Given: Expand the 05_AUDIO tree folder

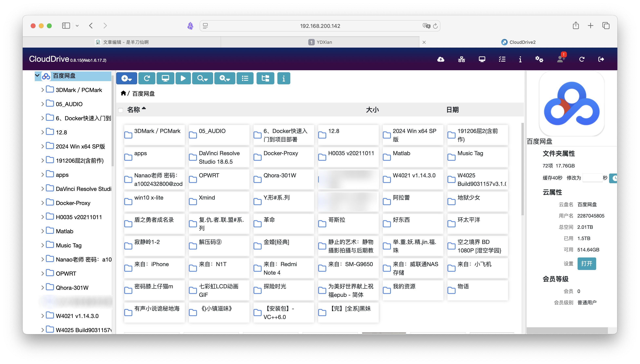Looking at the screenshot, I should click(x=42, y=104).
